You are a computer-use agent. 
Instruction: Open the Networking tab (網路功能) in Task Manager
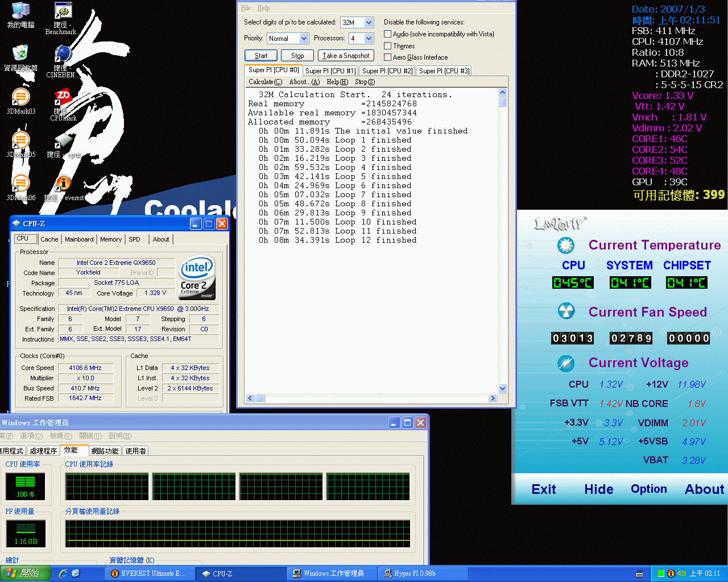tap(105, 451)
